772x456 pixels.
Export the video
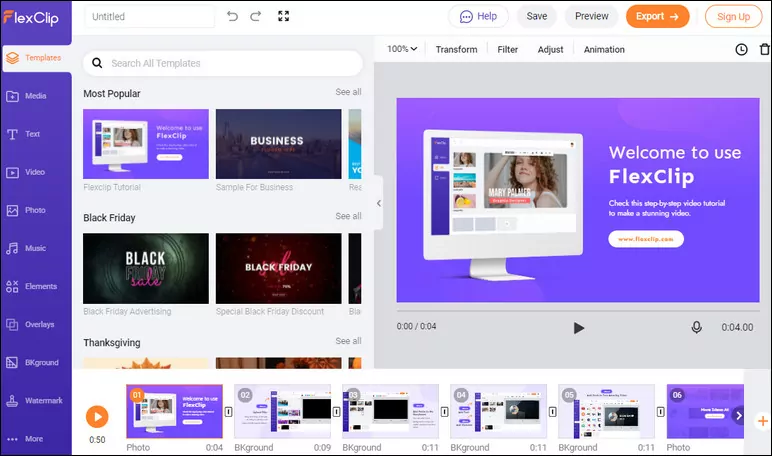(657, 16)
